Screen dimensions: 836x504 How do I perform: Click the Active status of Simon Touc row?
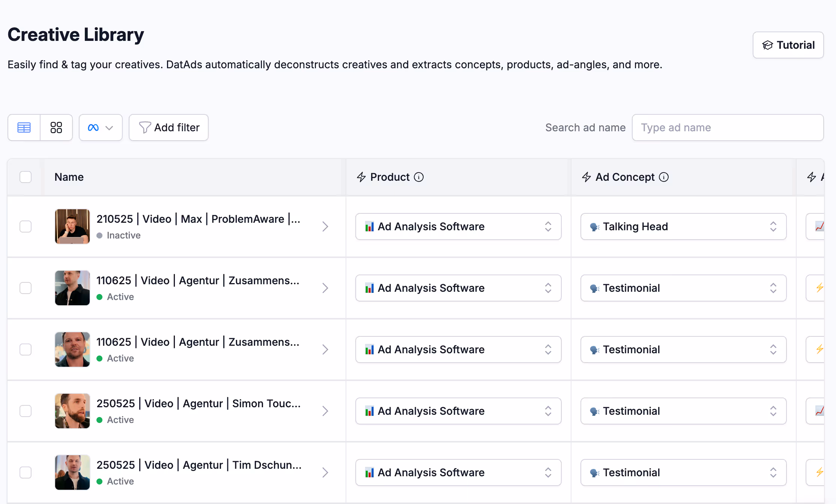120,420
